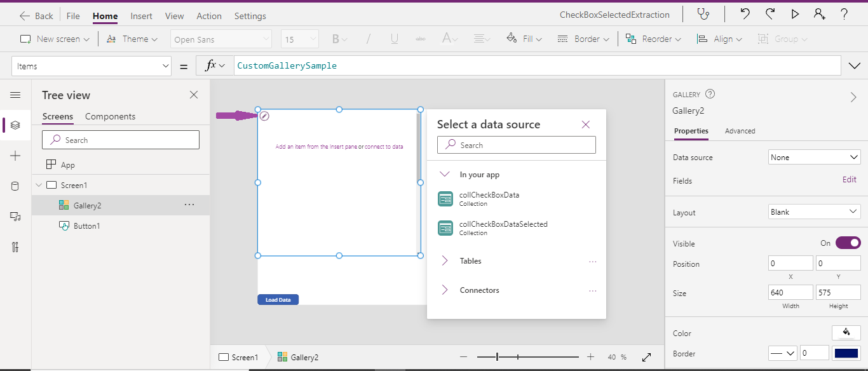Expand the Connectors section

click(x=479, y=290)
